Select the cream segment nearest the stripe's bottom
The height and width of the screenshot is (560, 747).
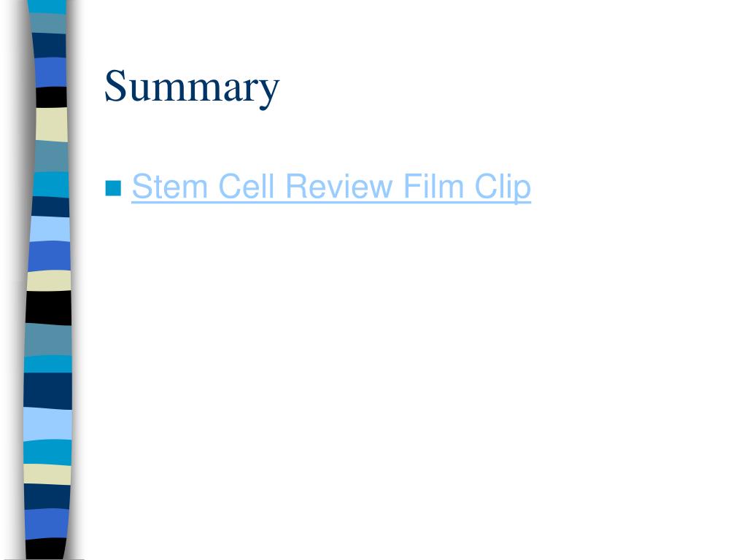click(x=47, y=474)
